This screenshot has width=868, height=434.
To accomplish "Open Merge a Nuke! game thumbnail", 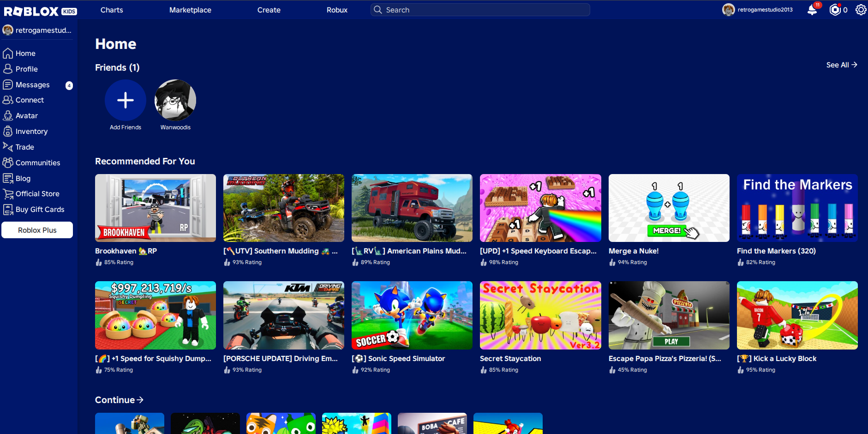I will (x=669, y=208).
